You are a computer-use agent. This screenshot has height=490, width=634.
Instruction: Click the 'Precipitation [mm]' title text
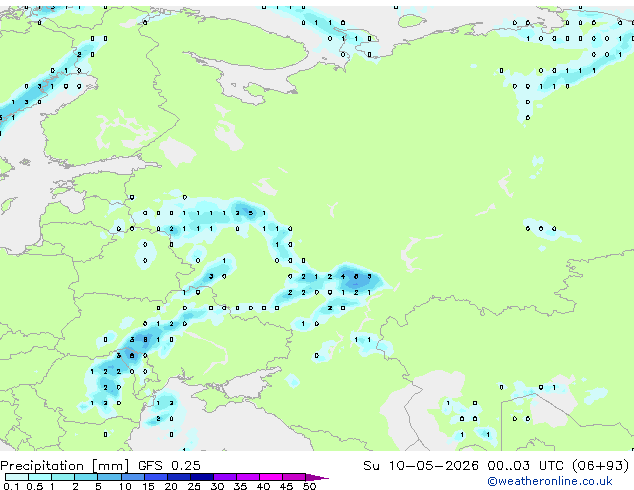click(x=65, y=466)
